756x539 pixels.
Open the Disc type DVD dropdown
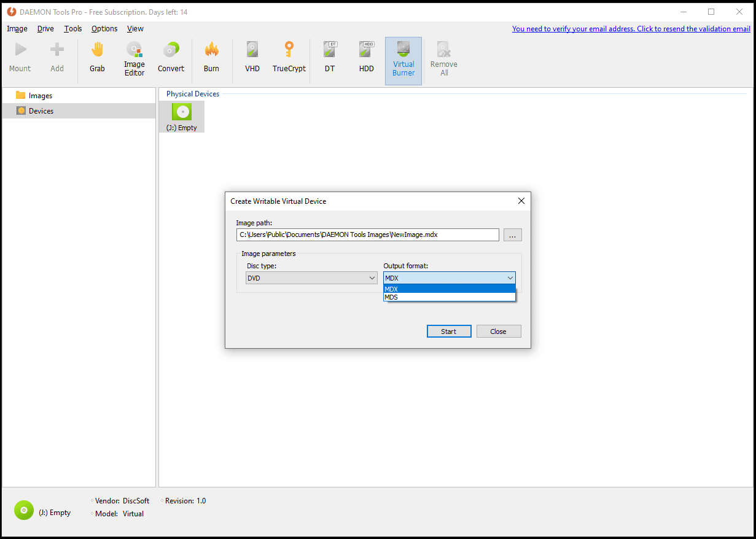coord(312,278)
